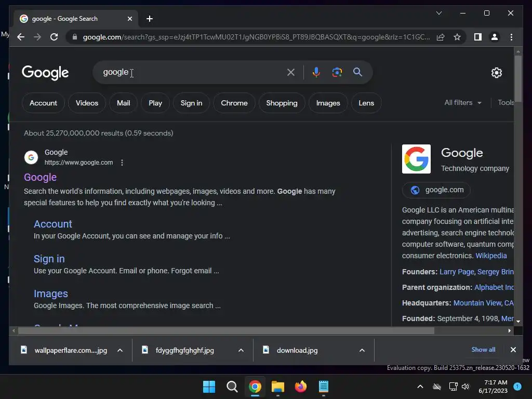Expand options for wallpaperflare.com download
Viewport: 532px width, 399px height.
click(120, 350)
